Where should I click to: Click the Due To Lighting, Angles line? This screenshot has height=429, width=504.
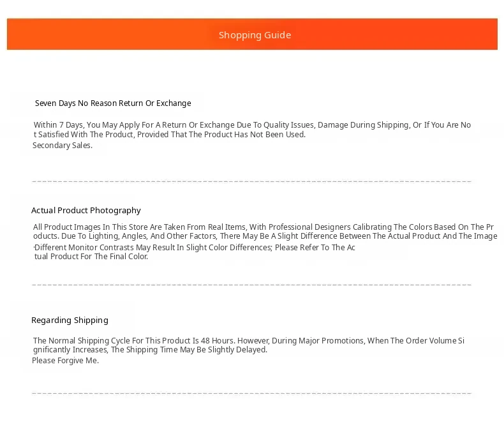click(265, 236)
